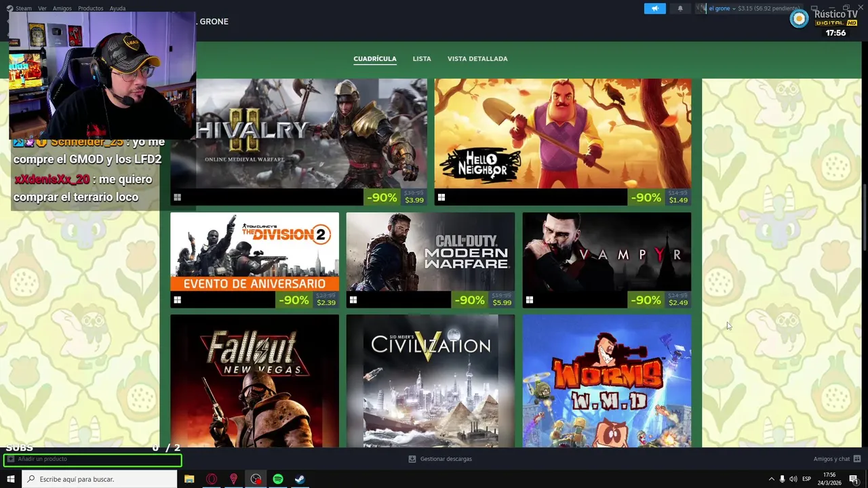Screen dimensions: 868x488
Task: Click the Windows platform icon under Chivalry II
Action: point(177,197)
